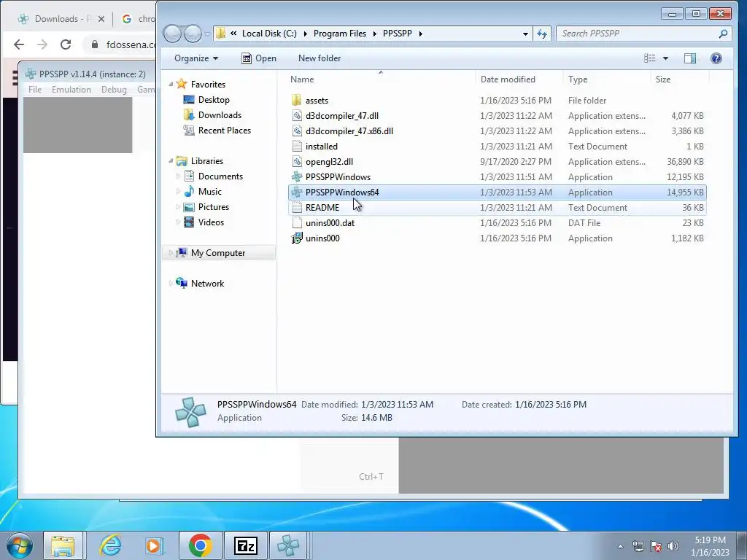Click the New folder button
This screenshot has height=560, width=747.
click(320, 58)
